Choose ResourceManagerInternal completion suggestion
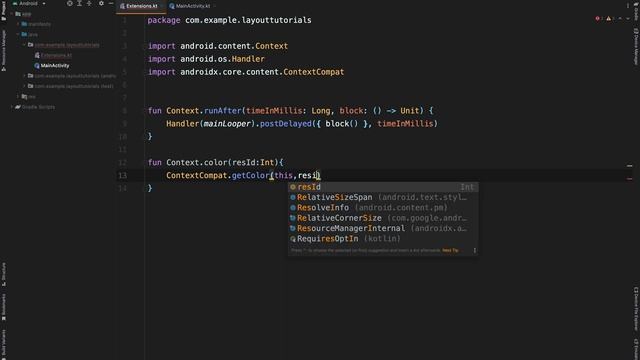The image size is (640, 360). click(x=383, y=229)
